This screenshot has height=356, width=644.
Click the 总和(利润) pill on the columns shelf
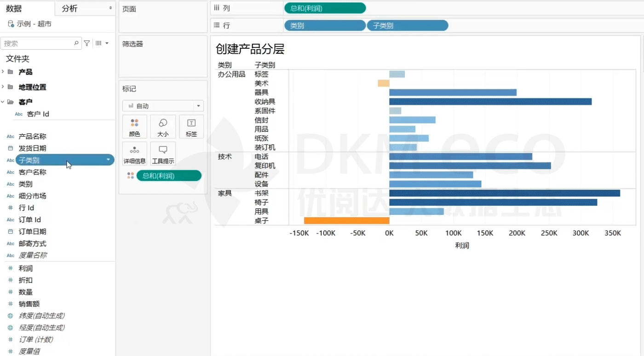[x=325, y=8]
